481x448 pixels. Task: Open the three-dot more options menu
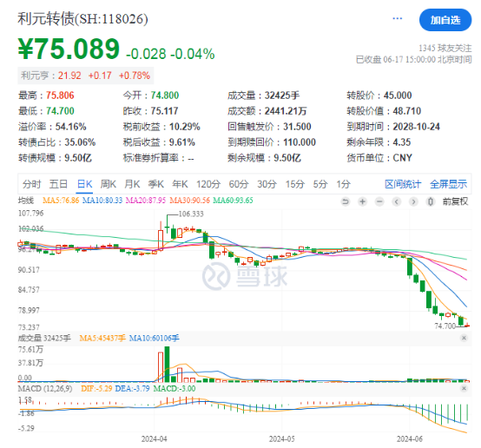[398, 19]
